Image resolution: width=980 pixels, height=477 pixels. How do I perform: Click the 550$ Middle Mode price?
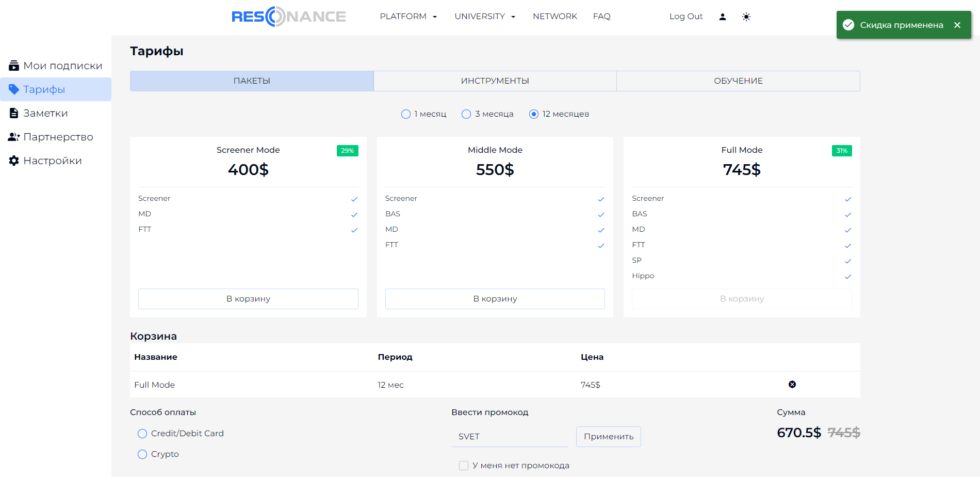(x=495, y=169)
